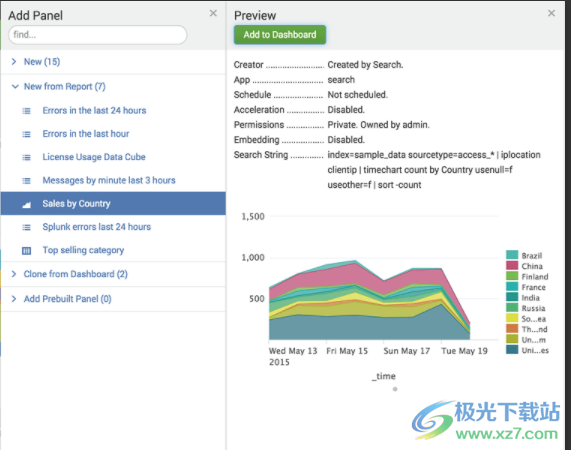The height and width of the screenshot is (450, 571).
Task: Click the Russia legend color swatch
Action: tap(512, 308)
